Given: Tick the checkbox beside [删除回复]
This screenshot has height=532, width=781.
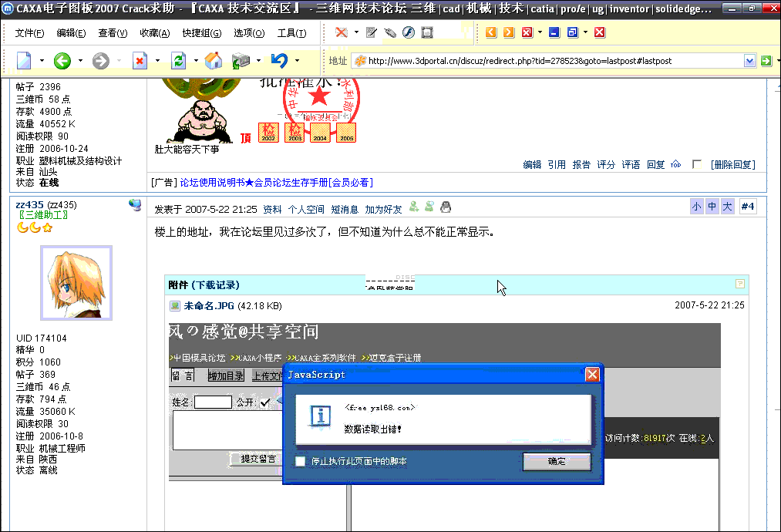Looking at the screenshot, I should [x=697, y=164].
